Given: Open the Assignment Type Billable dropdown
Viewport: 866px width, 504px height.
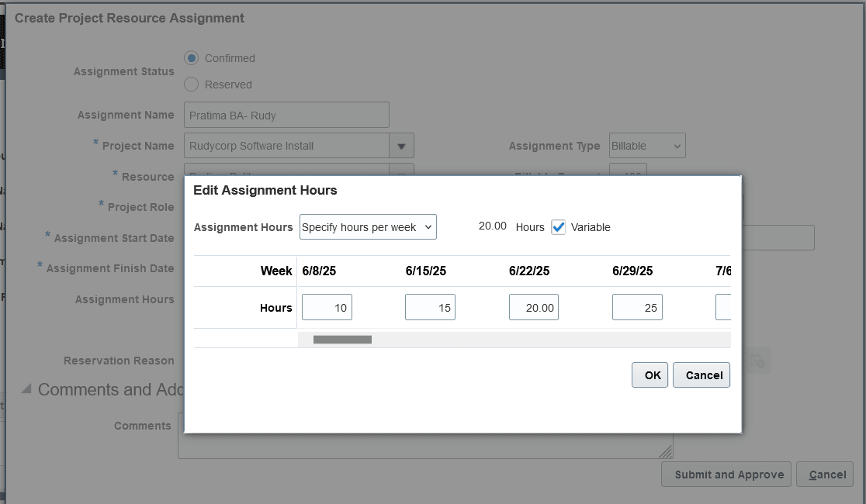Looking at the screenshot, I should tap(647, 146).
